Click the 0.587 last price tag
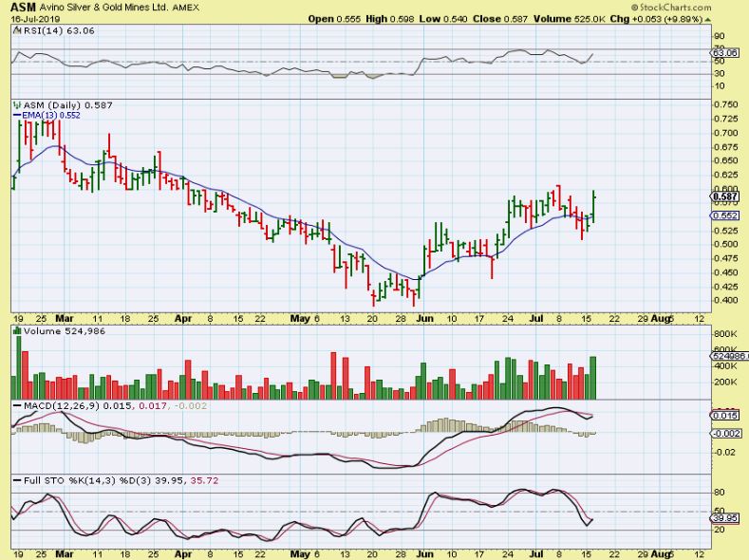Viewport: 749px width, 560px height. point(724,196)
